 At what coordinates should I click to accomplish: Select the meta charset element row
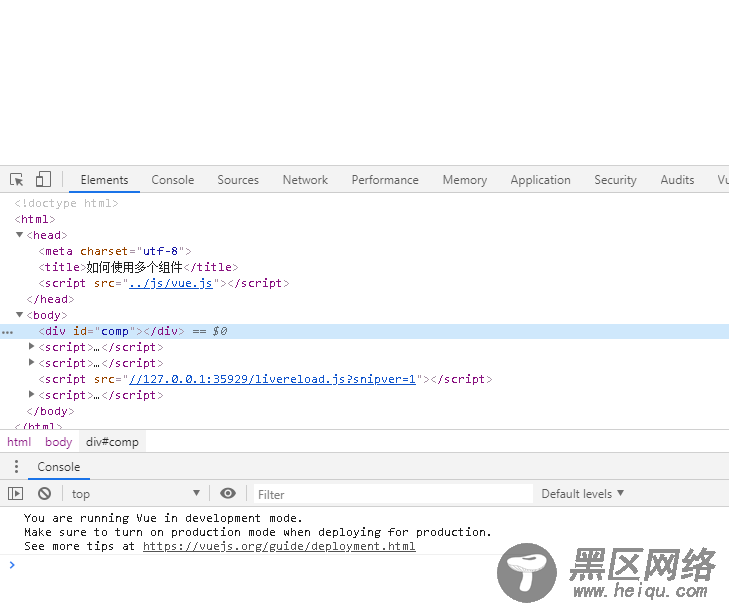(115, 251)
